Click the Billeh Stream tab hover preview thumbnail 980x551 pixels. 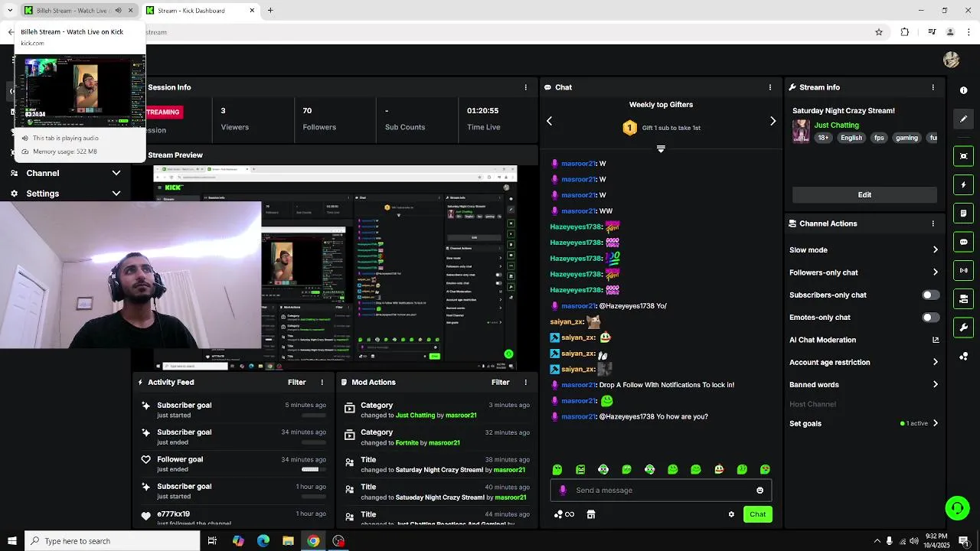pos(80,93)
